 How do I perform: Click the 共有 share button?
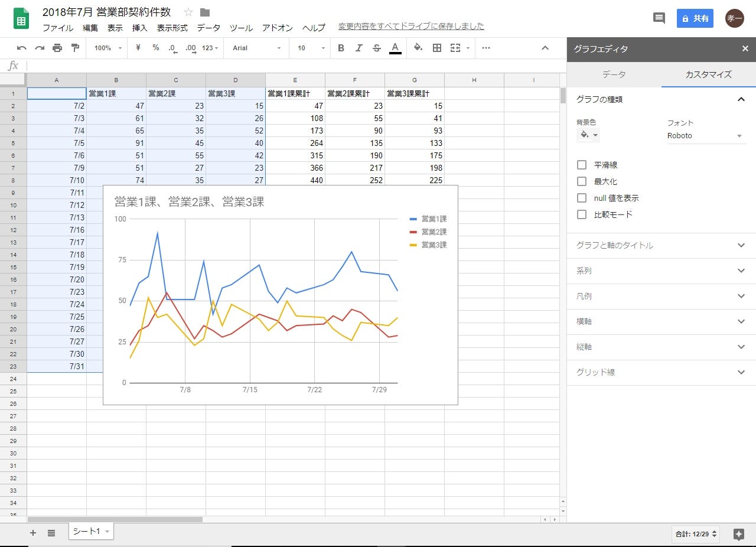(x=695, y=18)
